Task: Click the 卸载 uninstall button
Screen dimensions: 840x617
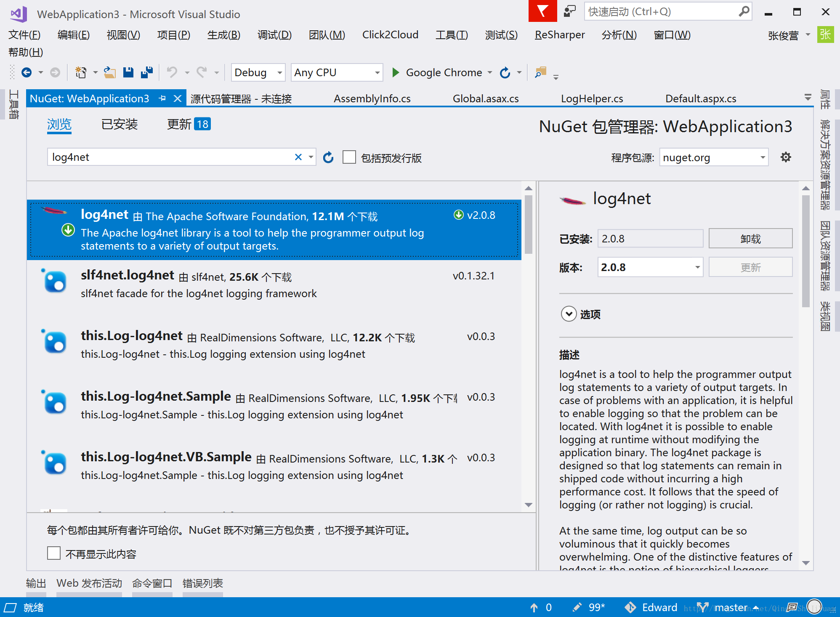Action: click(x=750, y=239)
